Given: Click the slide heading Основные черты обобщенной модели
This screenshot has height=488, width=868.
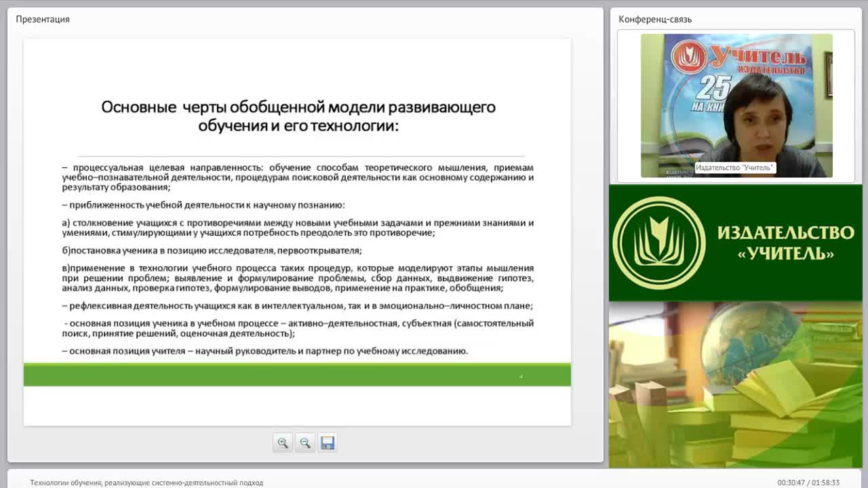Looking at the screenshot, I should (298, 116).
